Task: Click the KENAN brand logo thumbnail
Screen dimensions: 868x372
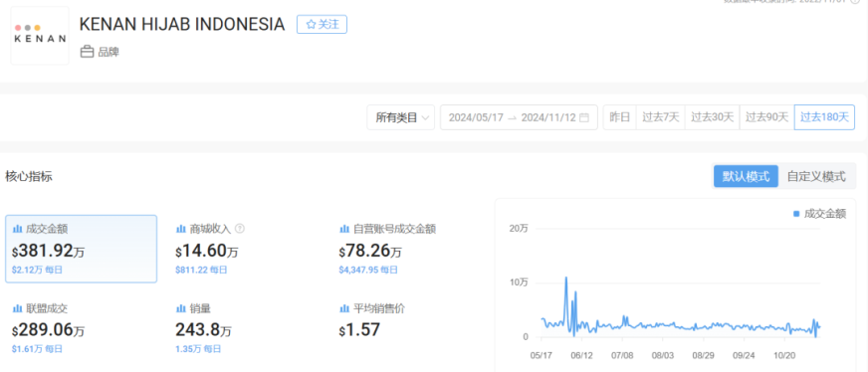Action: 40,36
